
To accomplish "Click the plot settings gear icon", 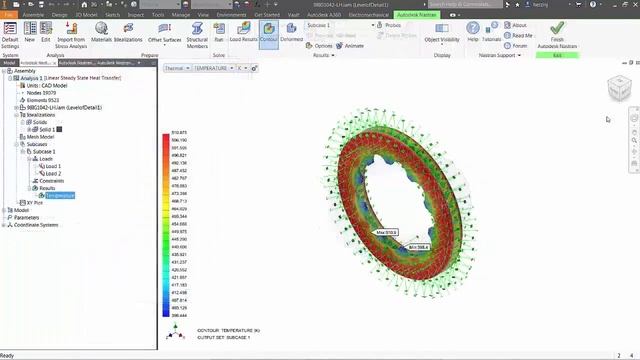I will pos(254,68).
